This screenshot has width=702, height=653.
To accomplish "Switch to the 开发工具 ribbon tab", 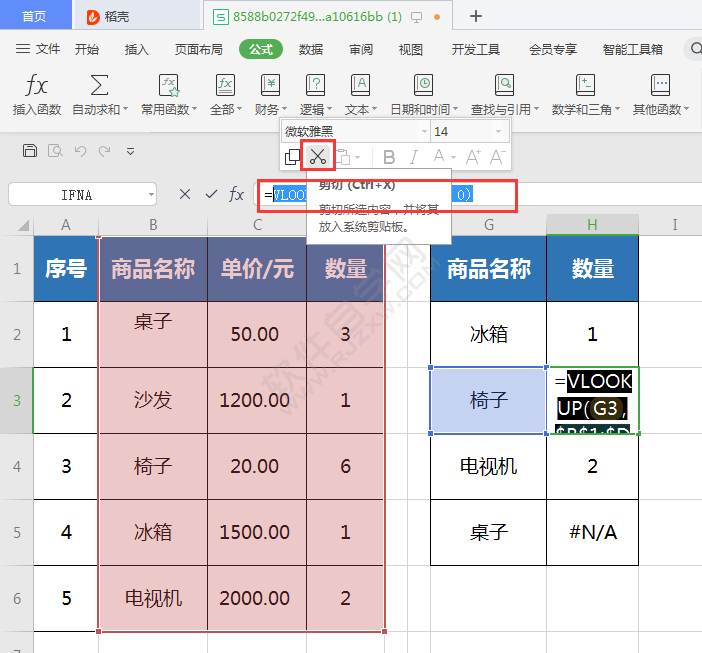I will pos(476,49).
